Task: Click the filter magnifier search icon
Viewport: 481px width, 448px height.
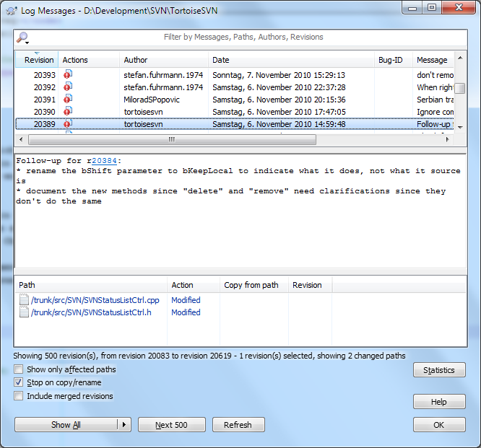Action: 22,38
